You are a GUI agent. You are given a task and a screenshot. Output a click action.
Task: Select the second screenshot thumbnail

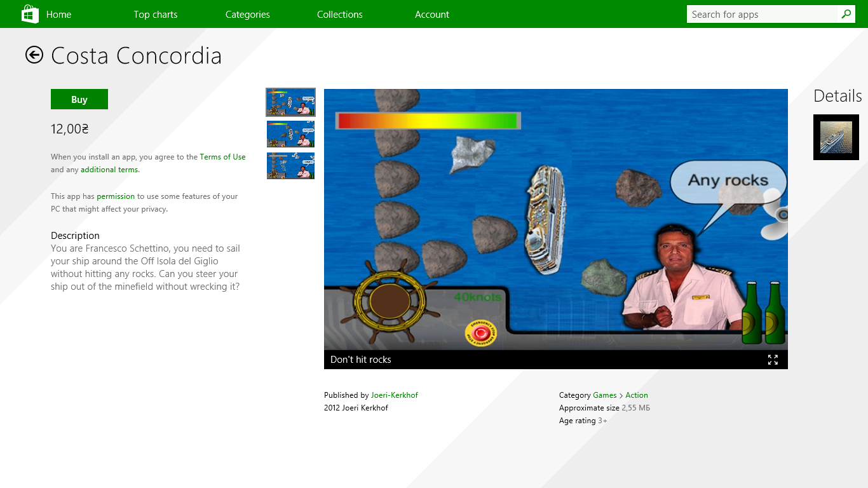click(x=290, y=134)
